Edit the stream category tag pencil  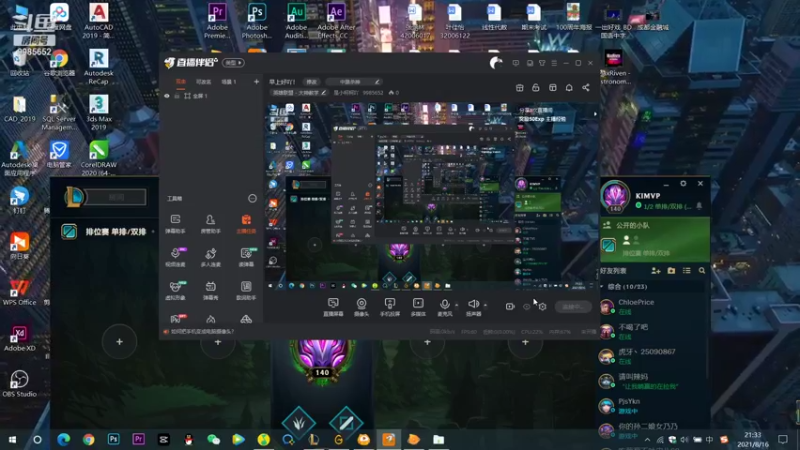click(323, 93)
